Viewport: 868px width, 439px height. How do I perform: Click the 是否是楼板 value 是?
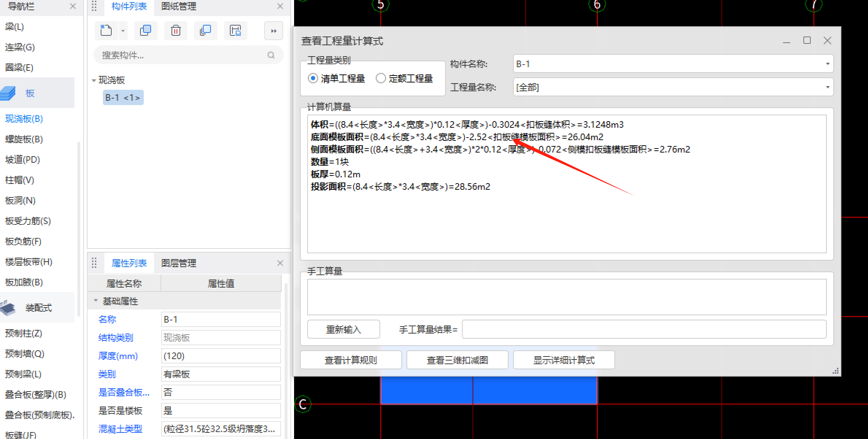(x=221, y=411)
